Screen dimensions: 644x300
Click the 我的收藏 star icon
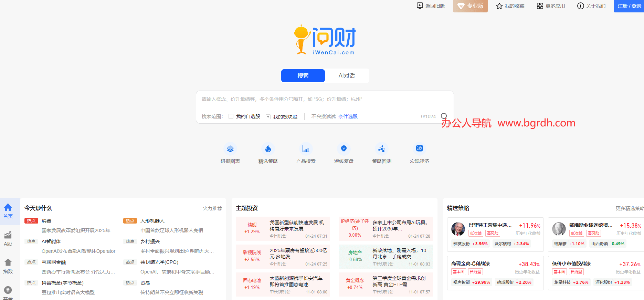pyautogui.click(x=499, y=6)
